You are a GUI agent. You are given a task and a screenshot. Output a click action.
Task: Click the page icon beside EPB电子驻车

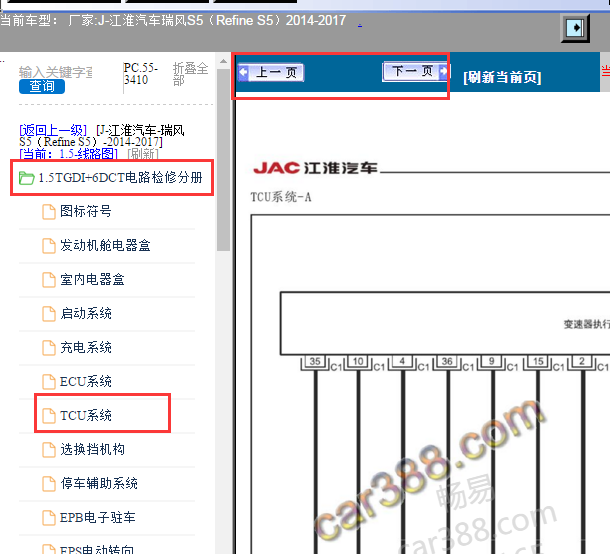point(49,518)
